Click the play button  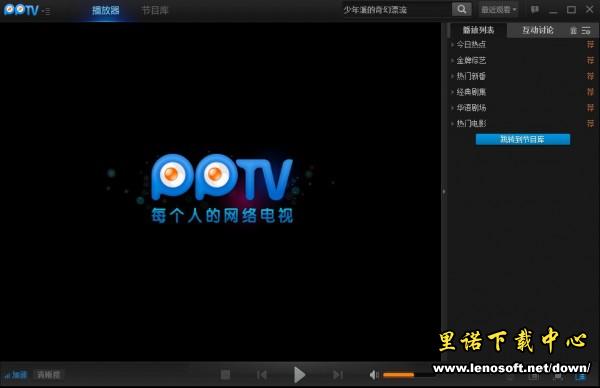tap(299, 375)
